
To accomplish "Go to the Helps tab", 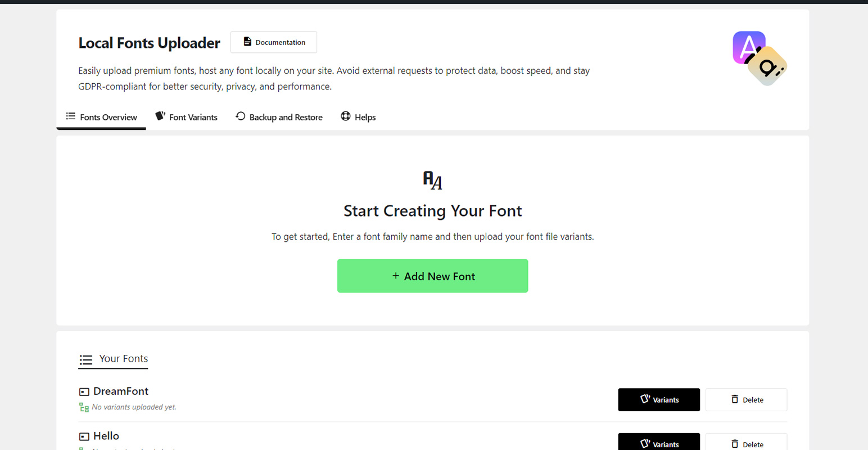I will tap(358, 117).
